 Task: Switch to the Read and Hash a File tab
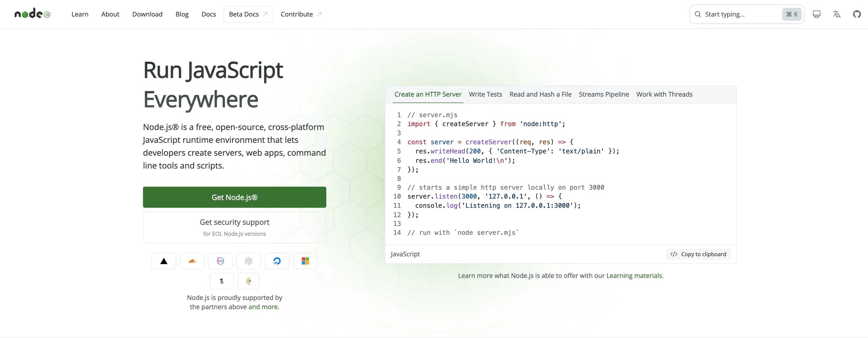click(x=541, y=94)
